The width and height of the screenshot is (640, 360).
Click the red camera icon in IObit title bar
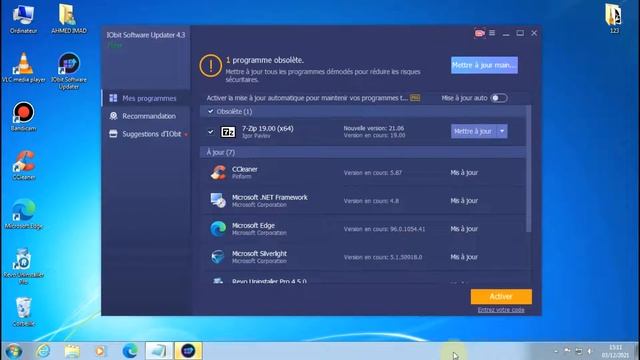coord(480,33)
